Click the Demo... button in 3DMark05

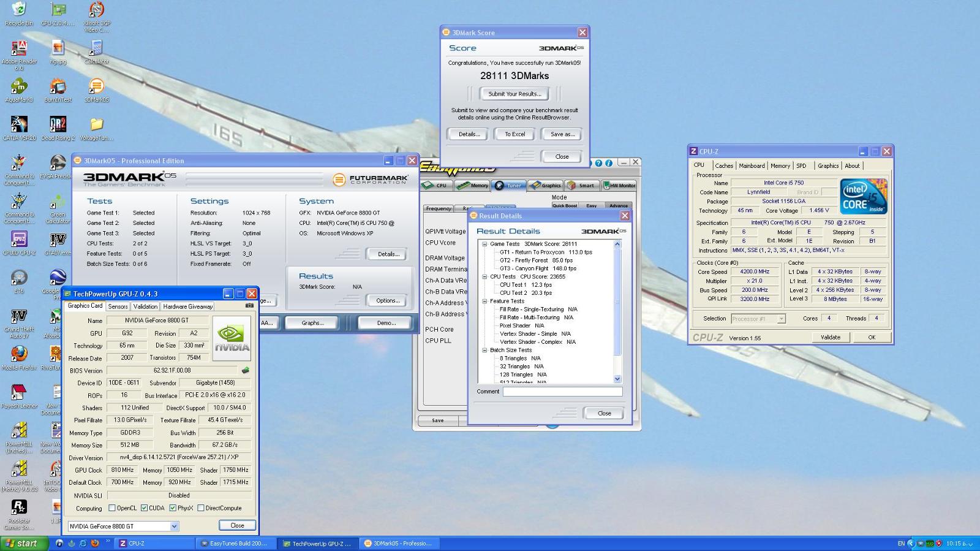click(x=386, y=322)
